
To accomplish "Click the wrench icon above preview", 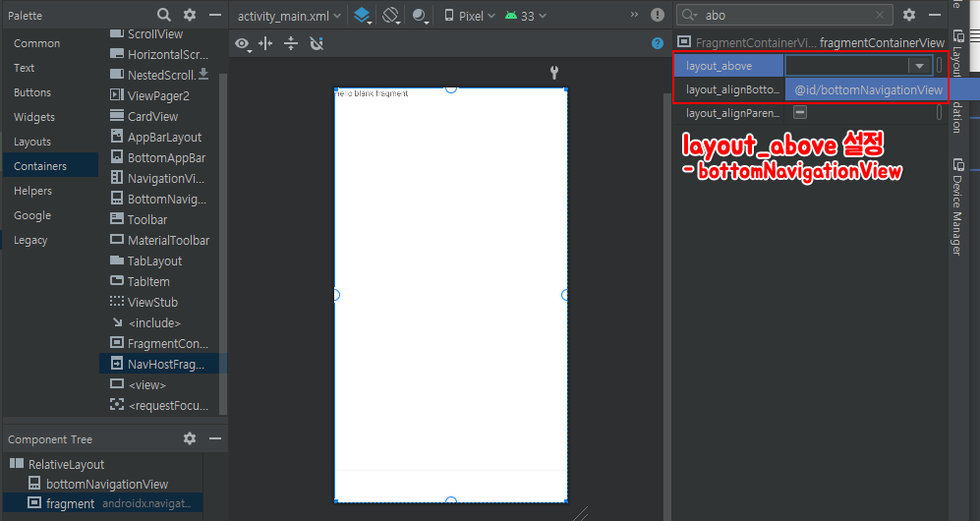I will point(553,73).
